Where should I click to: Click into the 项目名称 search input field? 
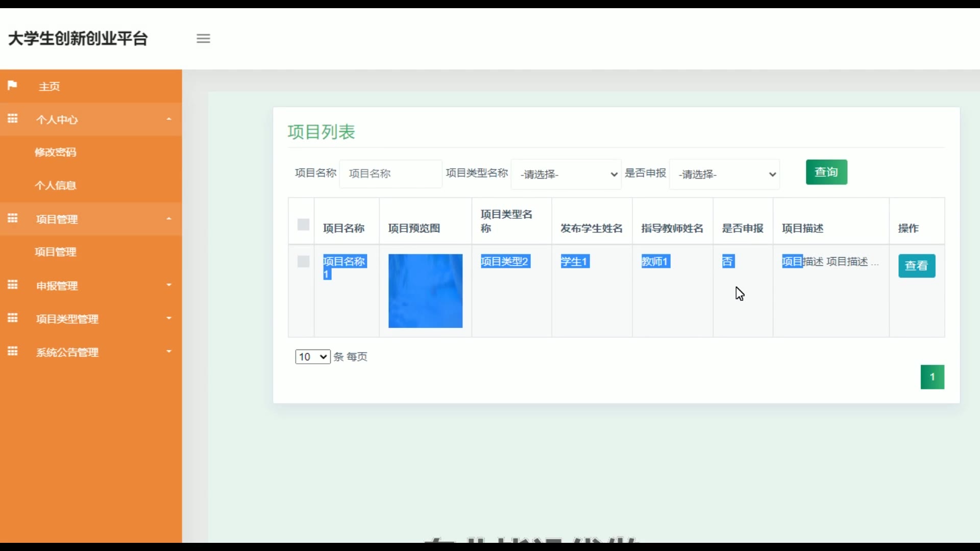[390, 174]
